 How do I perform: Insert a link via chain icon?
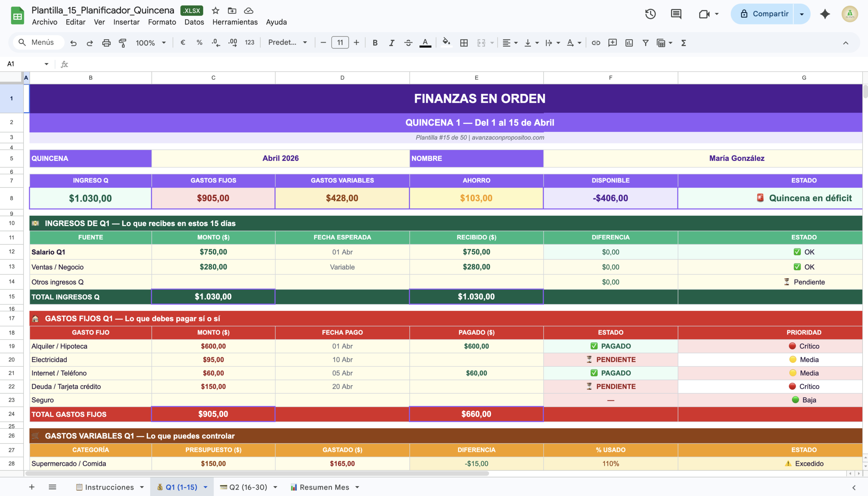(x=596, y=43)
